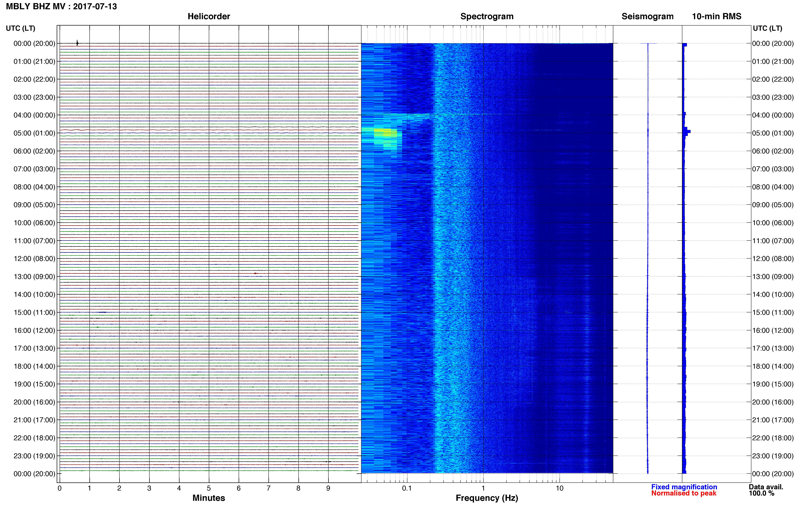Viewport: 812px width, 508px height.
Task: Select the Helicorder panel heading
Action: tap(209, 16)
